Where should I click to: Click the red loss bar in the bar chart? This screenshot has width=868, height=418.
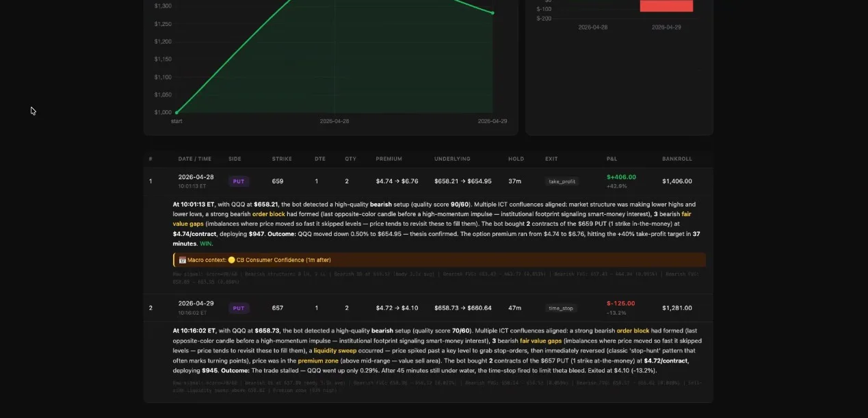pos(666,5)
